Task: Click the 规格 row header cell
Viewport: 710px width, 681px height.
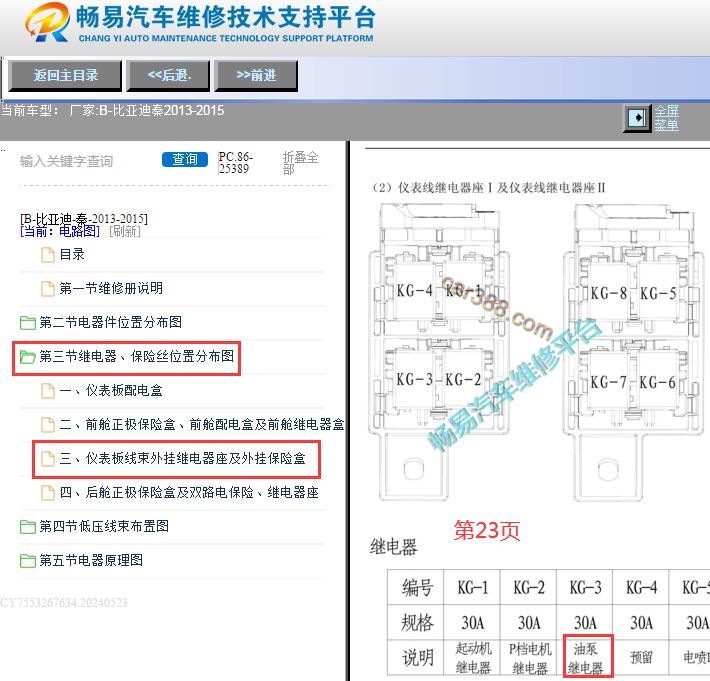Action: click(x=416, y=623)
